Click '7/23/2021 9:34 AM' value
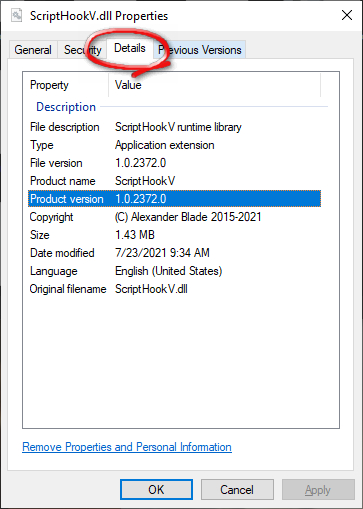363x509 pixels. 162,253
